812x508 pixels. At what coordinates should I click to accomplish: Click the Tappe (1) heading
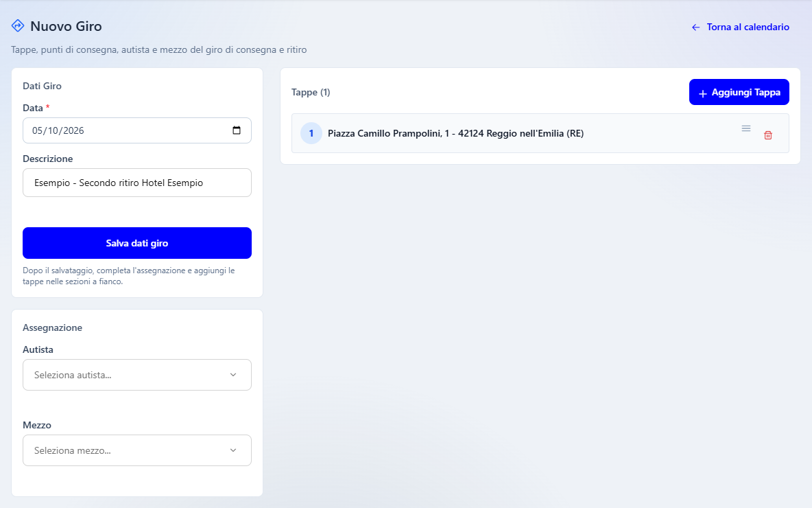311,92
